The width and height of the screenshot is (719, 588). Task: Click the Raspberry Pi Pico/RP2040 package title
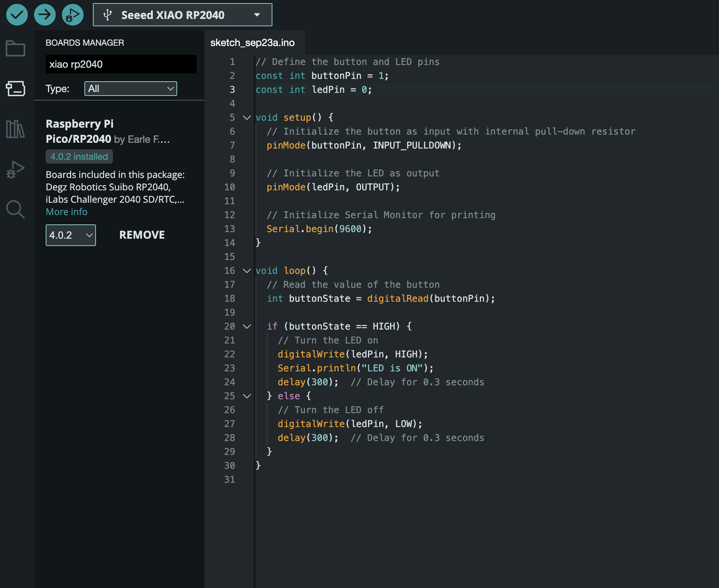point(80,131)
